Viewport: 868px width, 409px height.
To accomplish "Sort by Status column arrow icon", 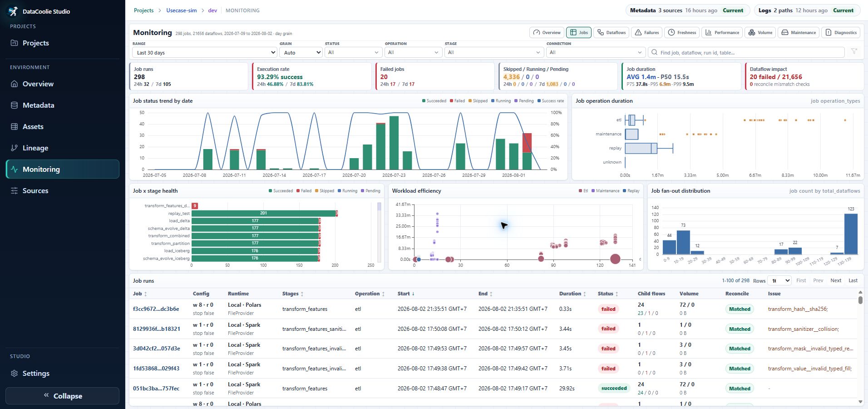I will pyautogui.click(x=616, y=294).
